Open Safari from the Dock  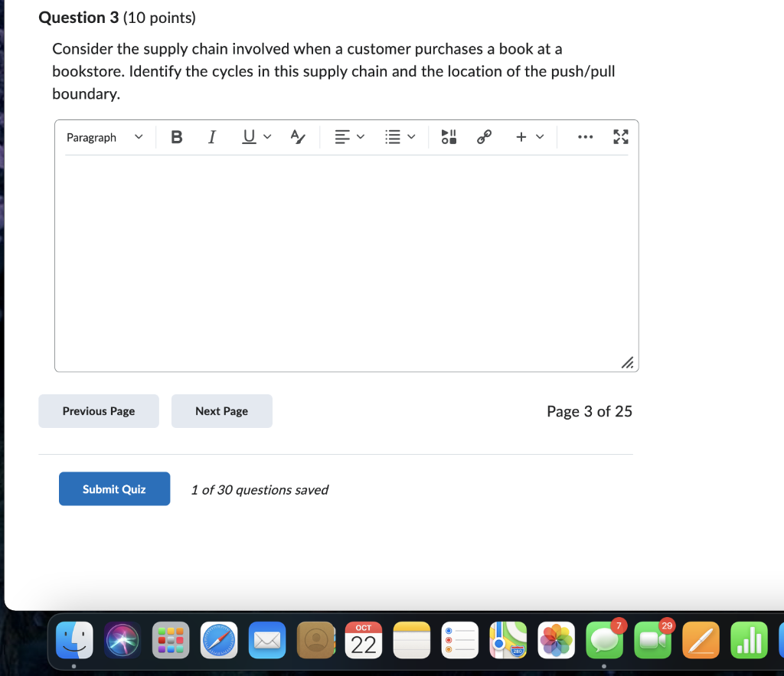(x=219, y=641)
